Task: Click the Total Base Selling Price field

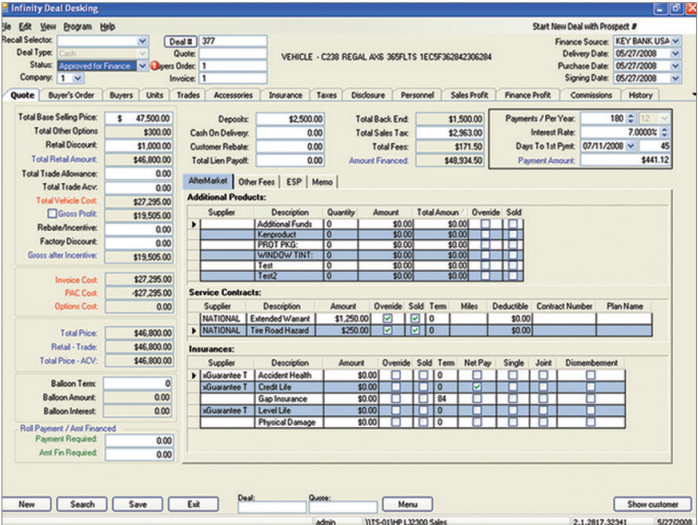Action: coord(137,117)
